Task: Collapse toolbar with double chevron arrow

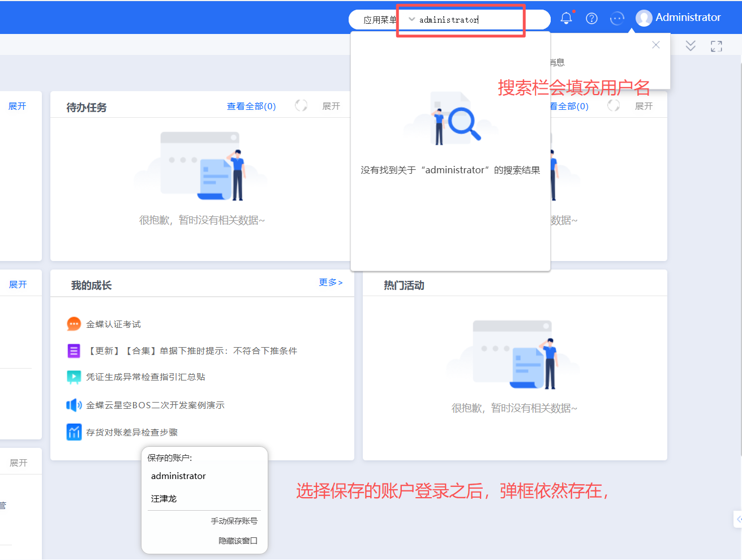Action: (690, 46)
